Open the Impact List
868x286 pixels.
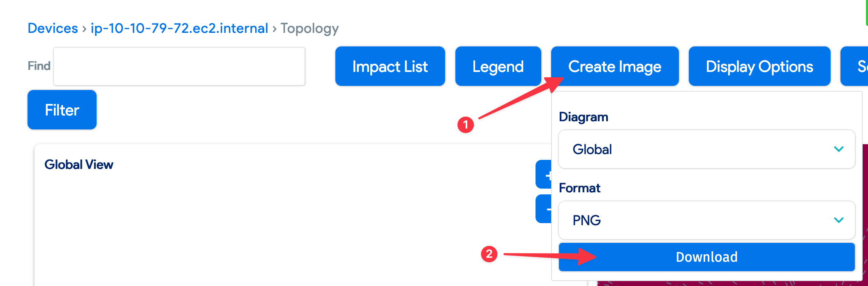coord(390,66)
